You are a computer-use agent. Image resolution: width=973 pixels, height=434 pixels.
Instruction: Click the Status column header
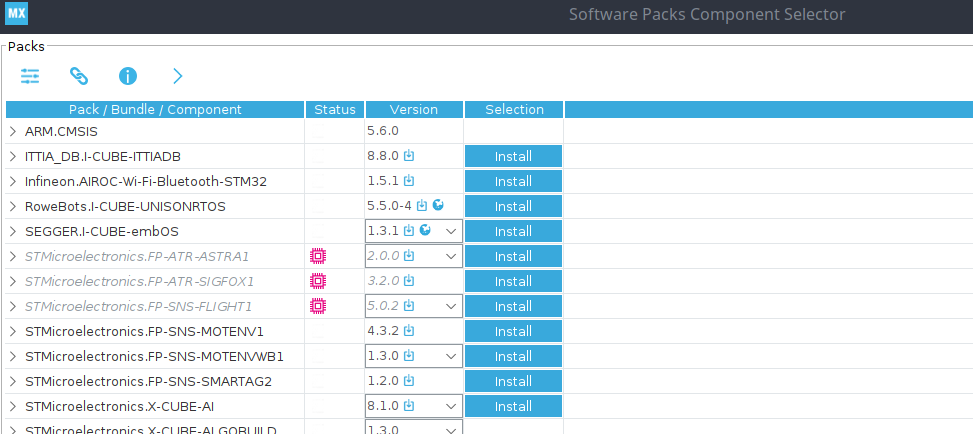(335, 109)
